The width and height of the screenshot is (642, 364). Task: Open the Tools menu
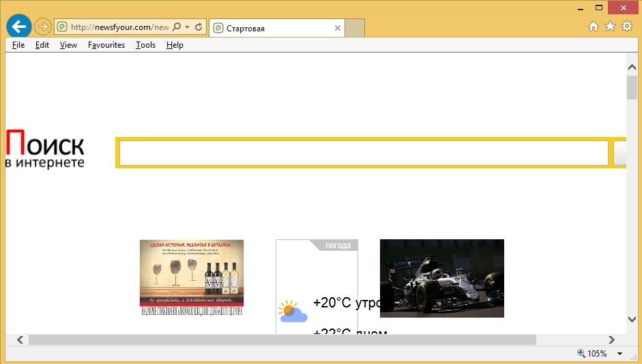[145, 45]
